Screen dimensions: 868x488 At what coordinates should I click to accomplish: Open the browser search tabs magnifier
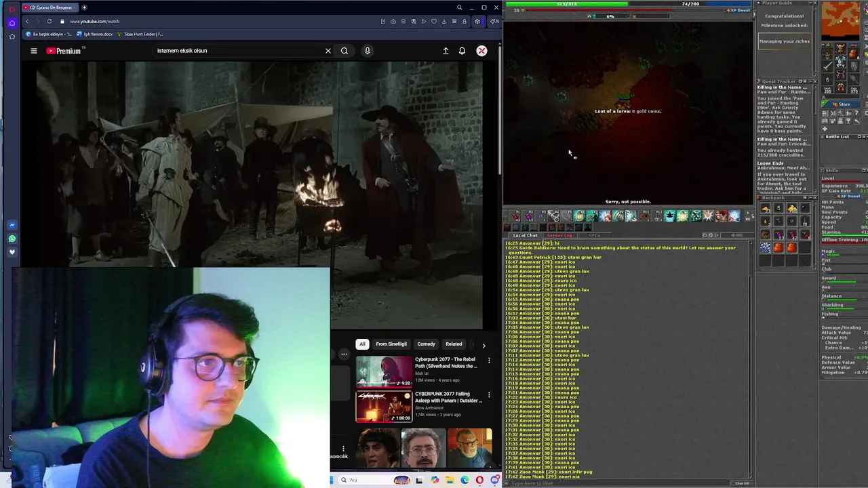(459, 7)
